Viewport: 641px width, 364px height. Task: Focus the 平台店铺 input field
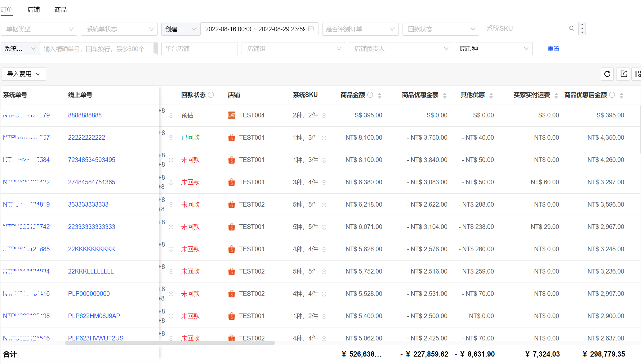click(x=199, y=49)
